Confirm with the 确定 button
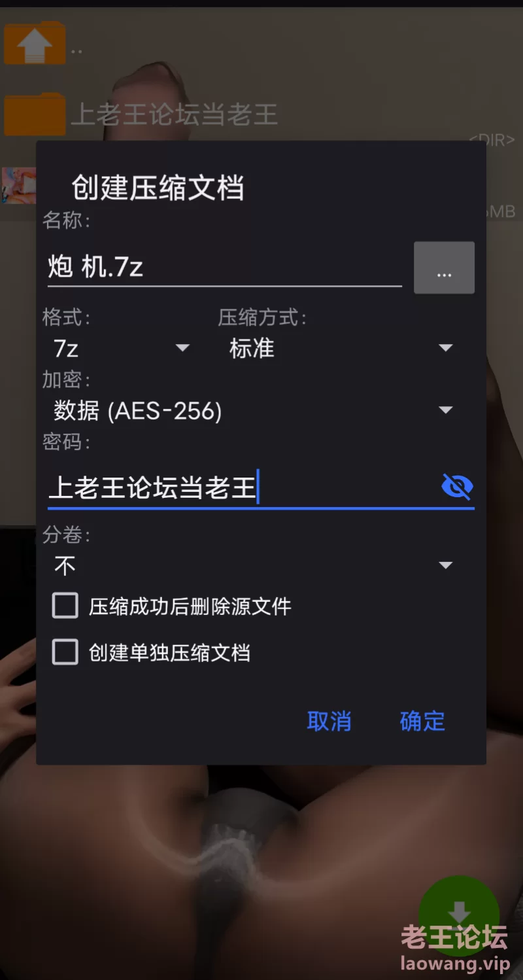The image size is (523, 980). (422, 721)
